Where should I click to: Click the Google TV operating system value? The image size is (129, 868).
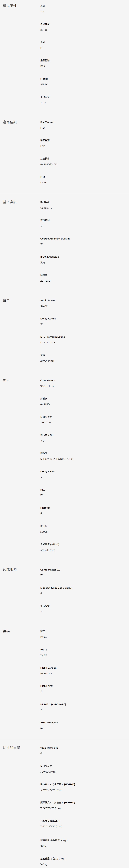click(46, 208)
